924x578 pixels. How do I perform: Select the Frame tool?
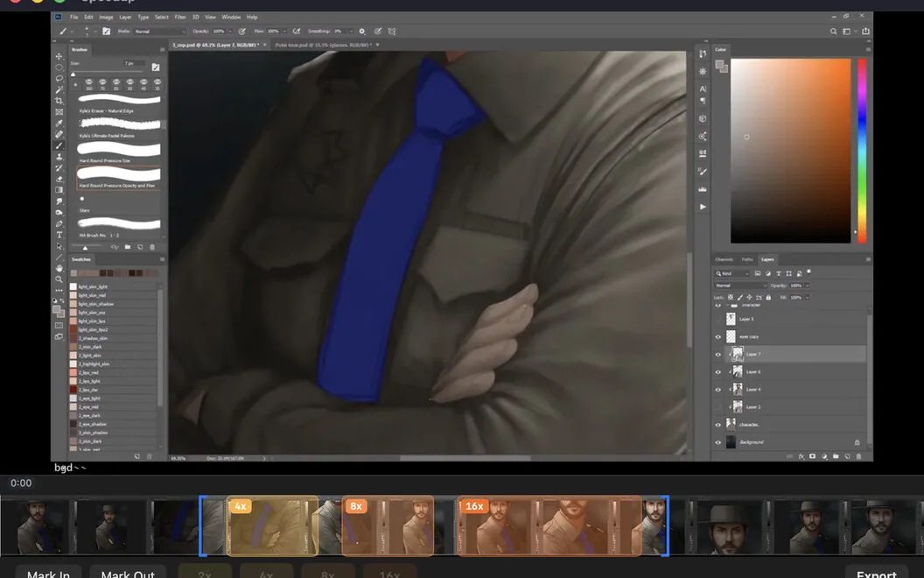point(59,112)
